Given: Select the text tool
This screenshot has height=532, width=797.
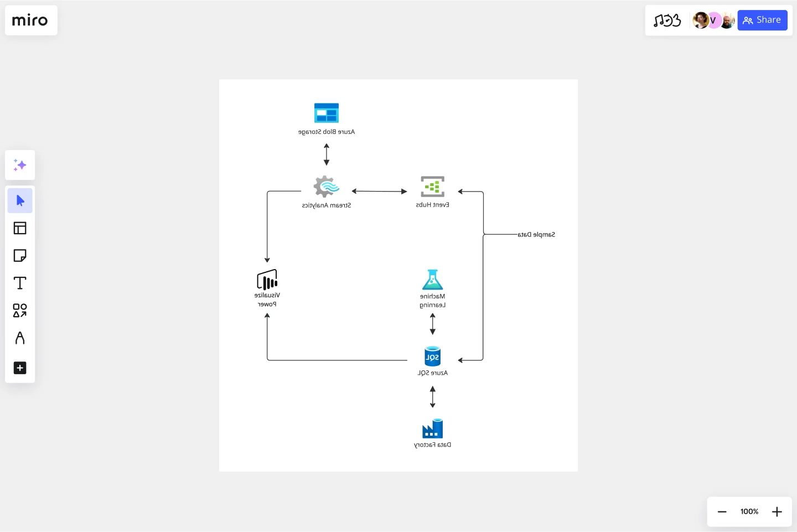Looking at the screenshot, I should click(20, 283).
